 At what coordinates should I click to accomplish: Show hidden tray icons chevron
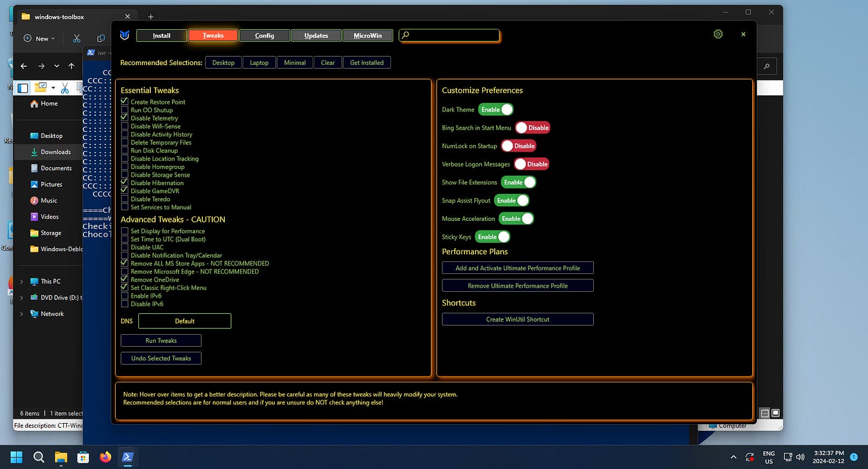pos(733,457)
